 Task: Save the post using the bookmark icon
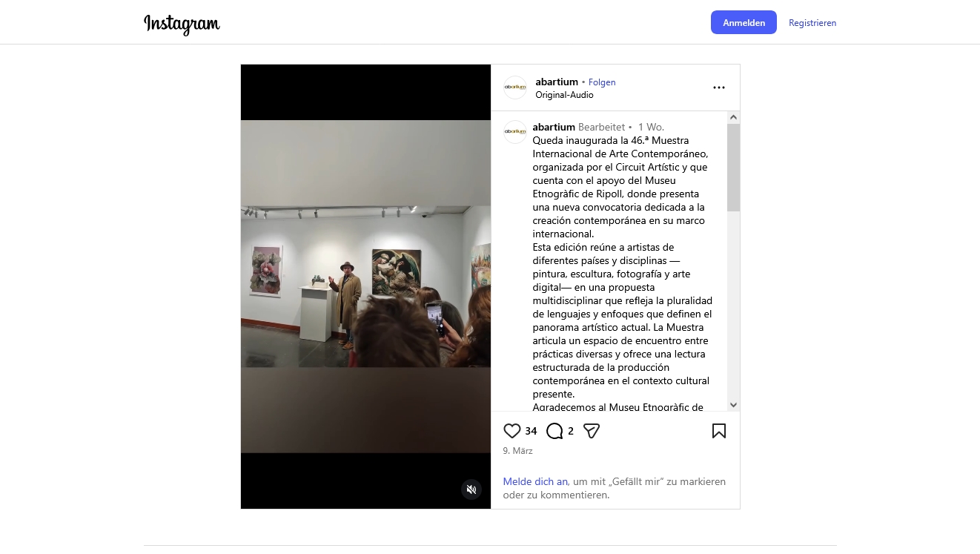click(x=719, y=431)
